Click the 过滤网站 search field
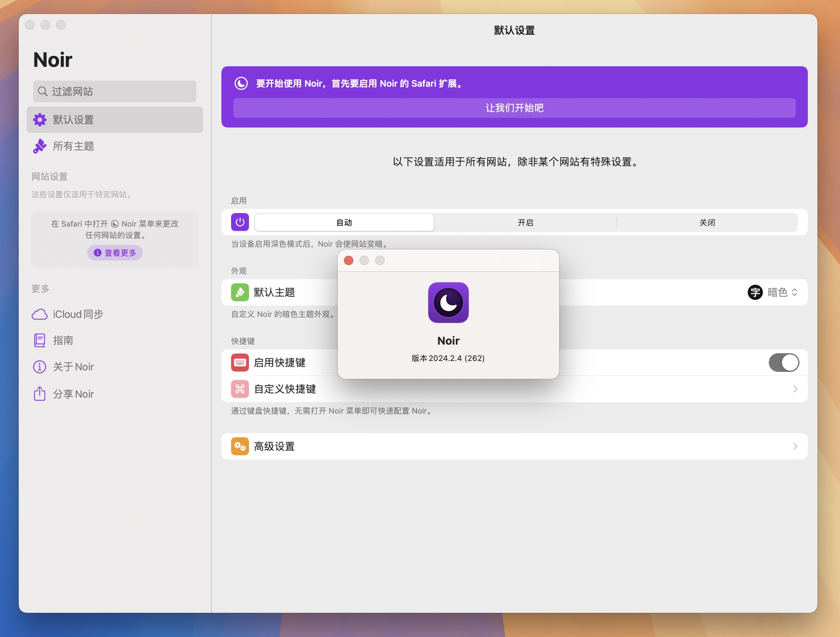This screenshot has width=840, height=637. (x=115, y=91)
